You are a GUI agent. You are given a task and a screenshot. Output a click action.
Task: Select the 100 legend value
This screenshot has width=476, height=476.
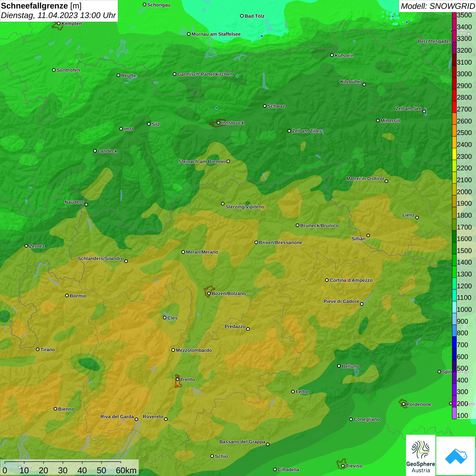click(x=462, y=415)
